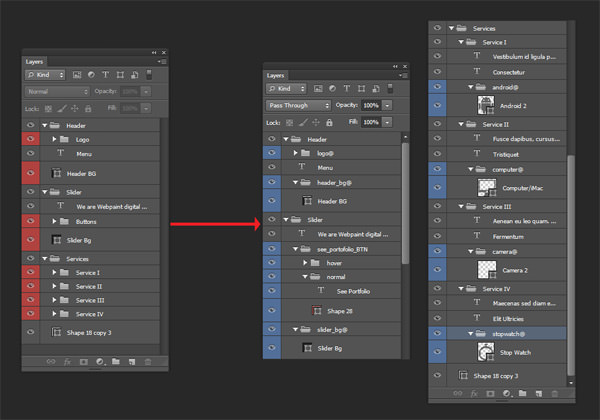
Task: Click the Layers tab in the left panel
Action: [x=35, y=61]
